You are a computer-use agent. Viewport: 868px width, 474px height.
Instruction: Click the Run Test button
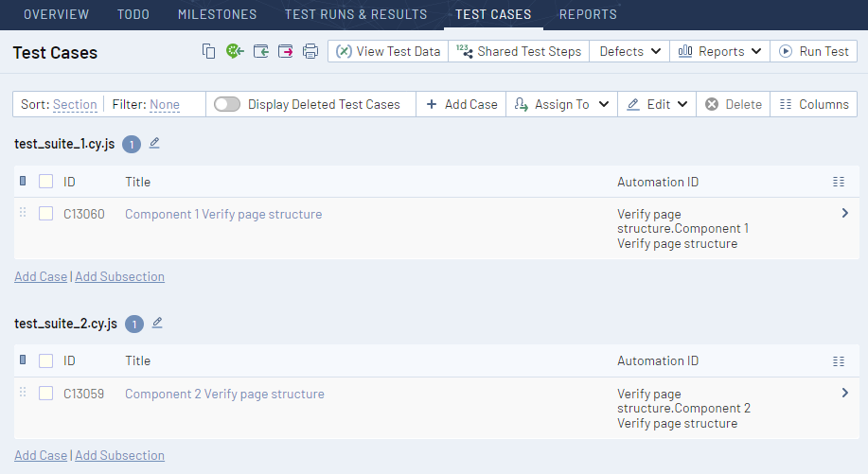point(813,51)
